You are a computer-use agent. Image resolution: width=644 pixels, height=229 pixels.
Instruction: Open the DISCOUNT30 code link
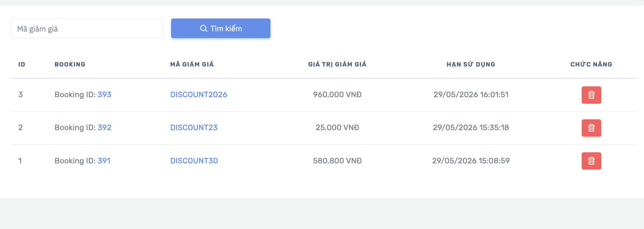pos(194,161)
